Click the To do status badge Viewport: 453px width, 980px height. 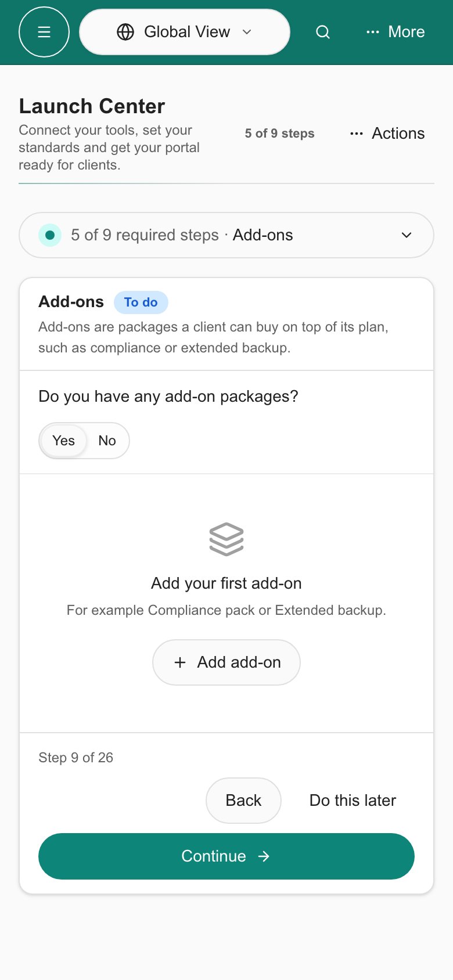[x=141, y=302]
